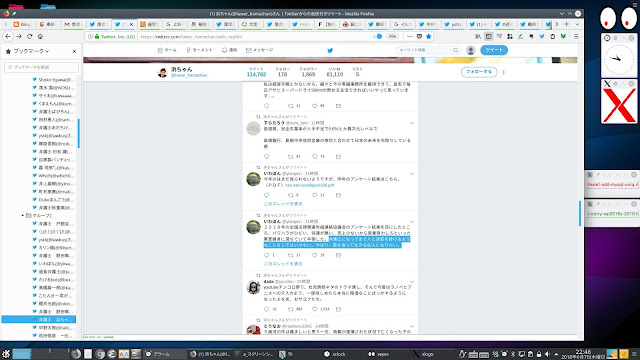The height and width of the screenshot is (360, 640).
Task: Retweet the すらたろう tweet
Action: click(x=291, y=156)
